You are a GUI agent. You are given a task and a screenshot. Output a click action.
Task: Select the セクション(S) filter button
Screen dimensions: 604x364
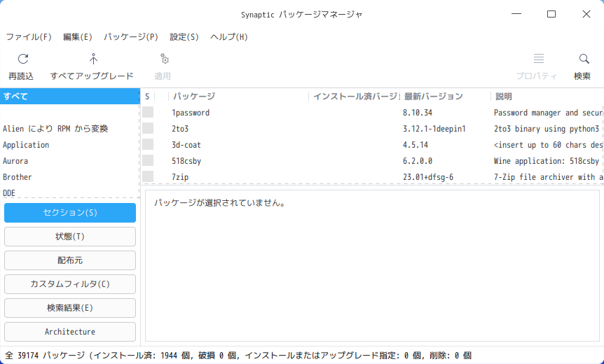click(70, 213)
